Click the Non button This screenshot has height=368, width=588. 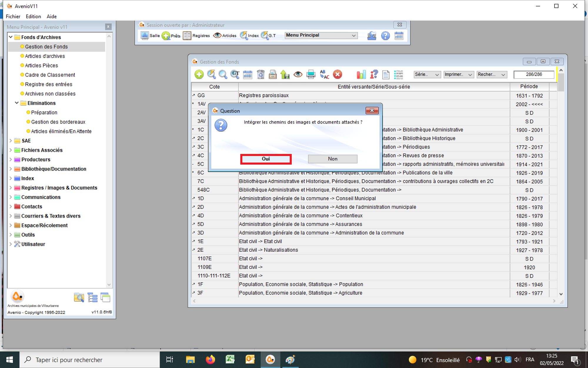pyautogui.click(x=333, y=159)
